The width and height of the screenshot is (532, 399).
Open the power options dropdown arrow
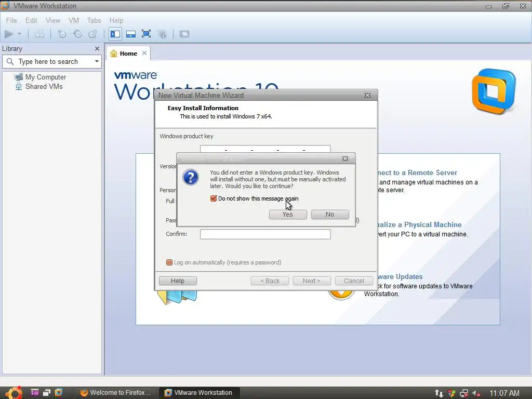(x=19, y=34)
